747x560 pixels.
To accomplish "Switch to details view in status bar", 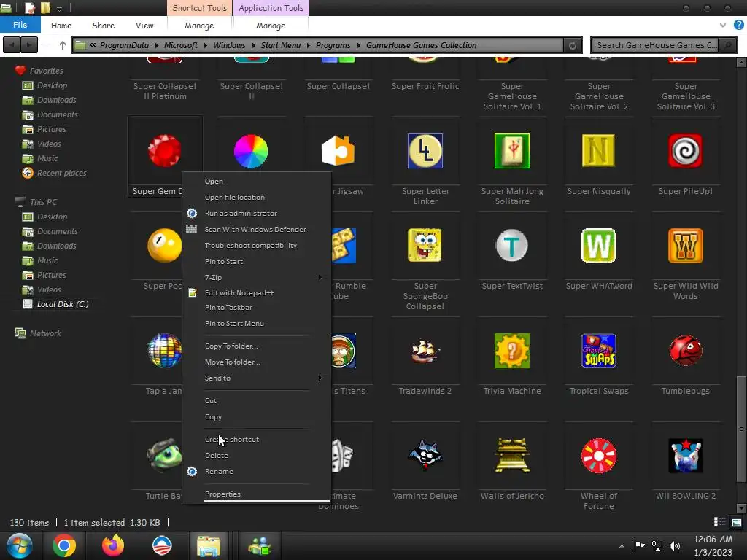I will 719,522.
